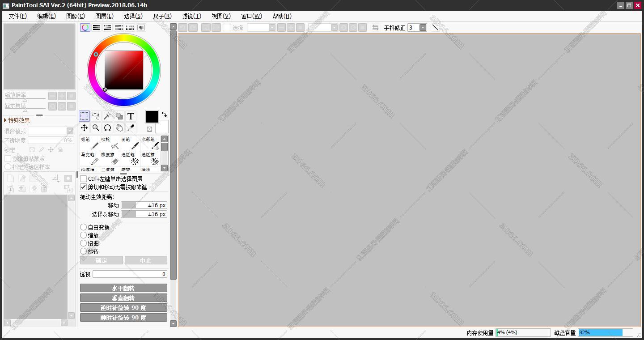The image size is (644, 340).
Task: Choose the Text tool
Action: [x=131, y=116]
